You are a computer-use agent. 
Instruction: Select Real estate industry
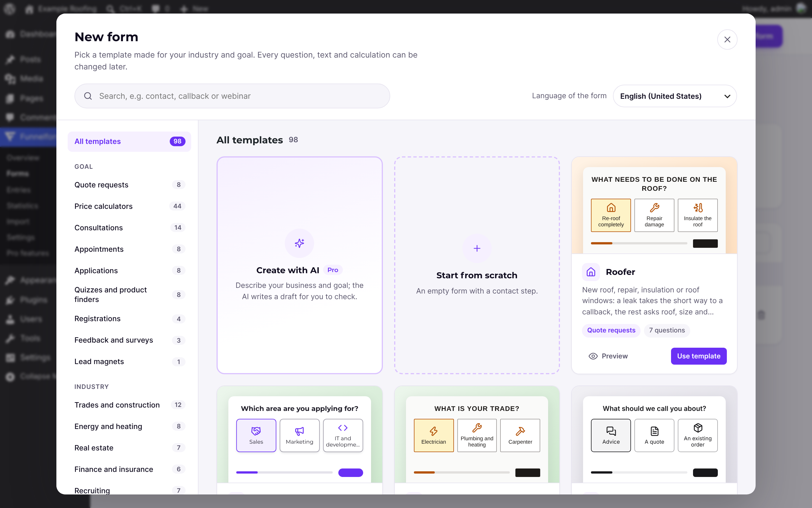[x=129, y=448]
